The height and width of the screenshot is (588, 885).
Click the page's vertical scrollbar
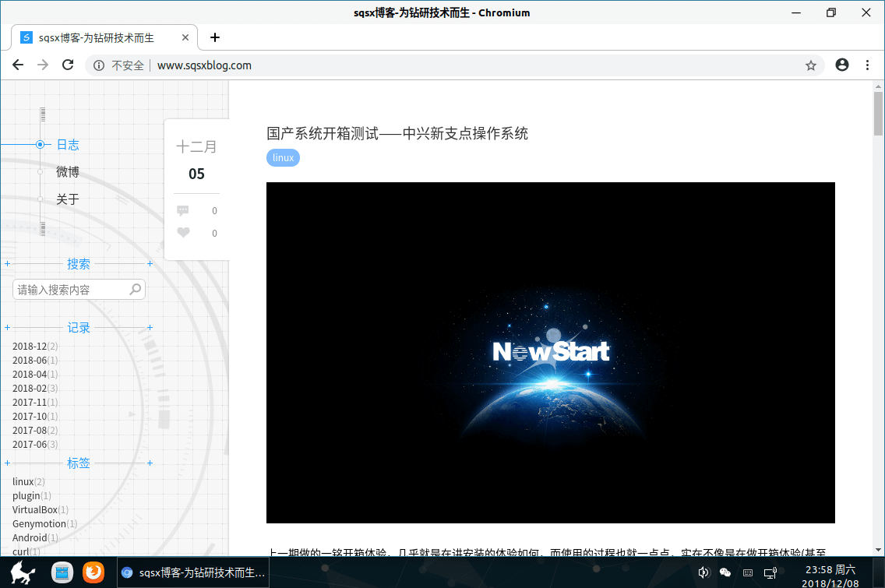click(878, 312)
